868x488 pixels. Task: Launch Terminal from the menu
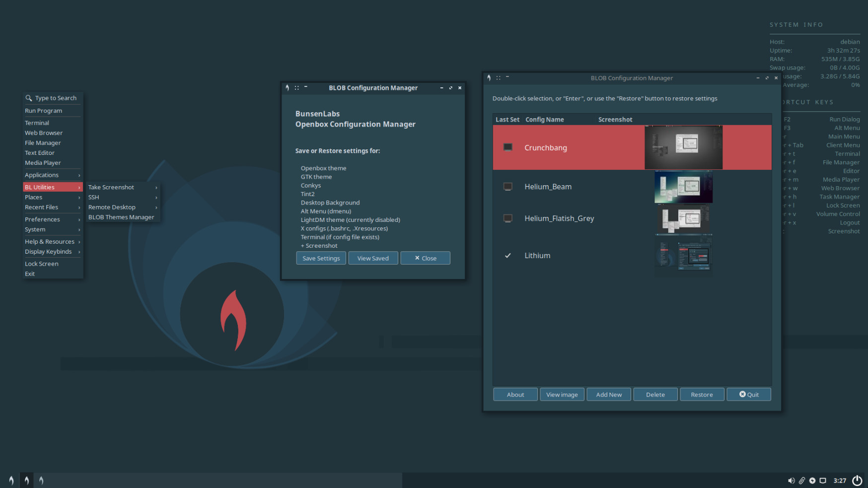pos(52,123)
